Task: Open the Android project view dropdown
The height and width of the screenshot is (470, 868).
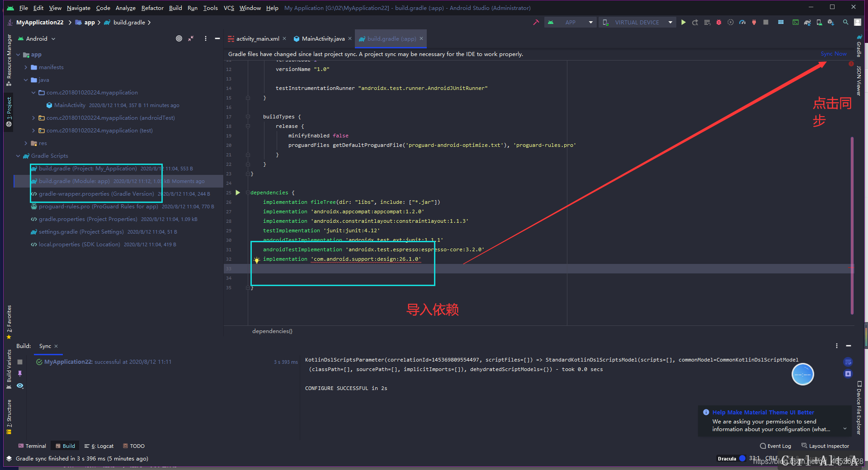Action: [x=37, y=39]
